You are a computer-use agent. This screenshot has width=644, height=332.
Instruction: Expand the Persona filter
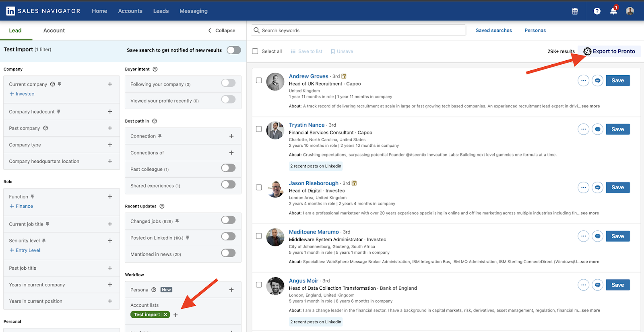click(x=231, y=290)
